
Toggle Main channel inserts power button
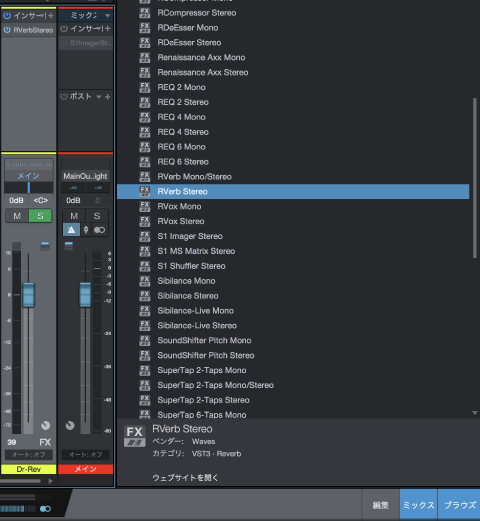(64, 29)
